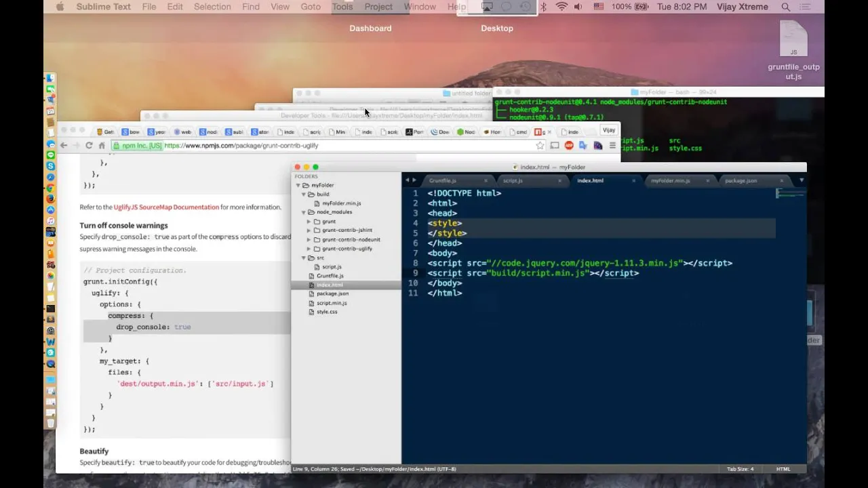Screen dimensions: 868x488
Task: Open the Selection menu
Action: pyautogui.click(x=212, y=7)
